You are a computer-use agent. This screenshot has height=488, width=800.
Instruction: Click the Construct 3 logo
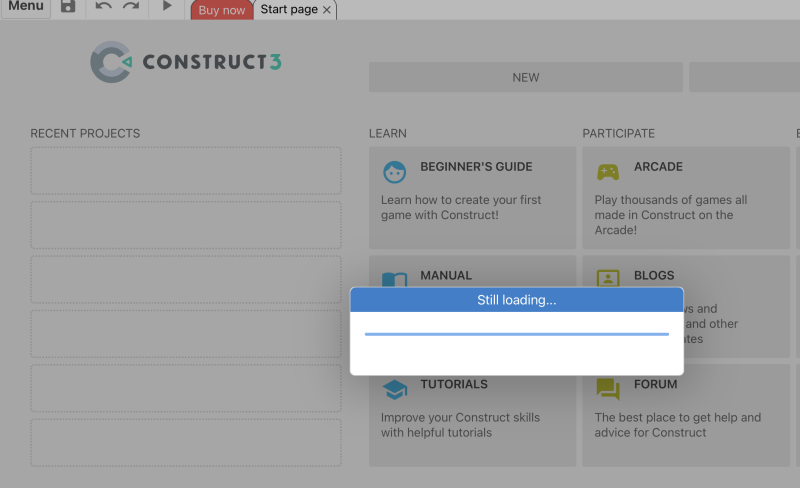point(186,62)
